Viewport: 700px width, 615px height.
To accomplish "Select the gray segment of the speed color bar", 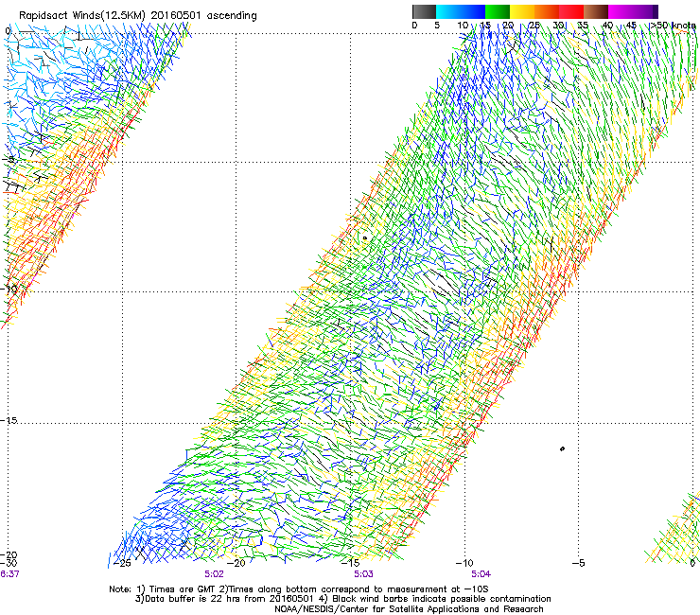I will tap(424, 11).
